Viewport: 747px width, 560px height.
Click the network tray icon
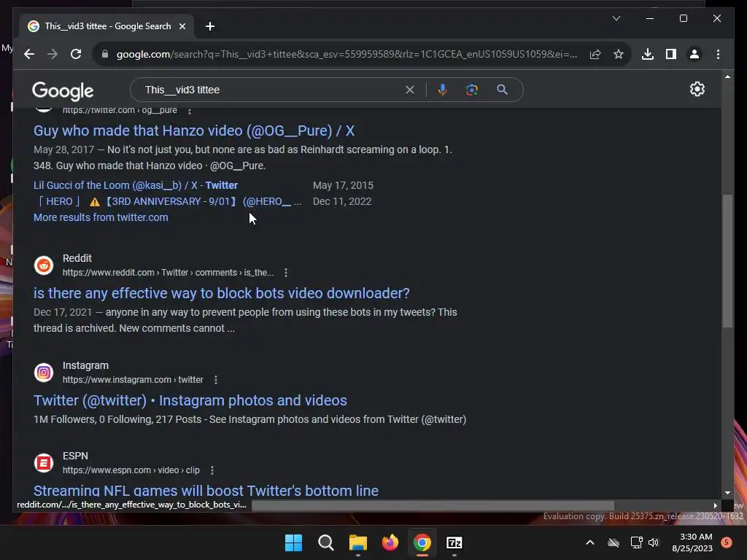coord(636,542)
